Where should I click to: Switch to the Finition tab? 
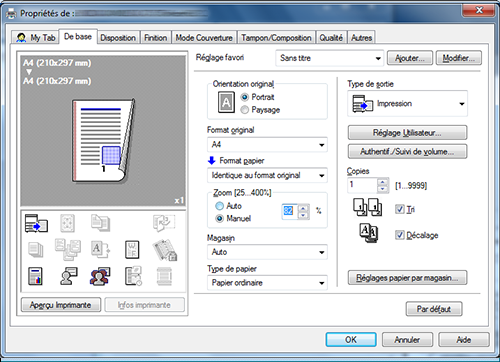[x=156, y=38]
